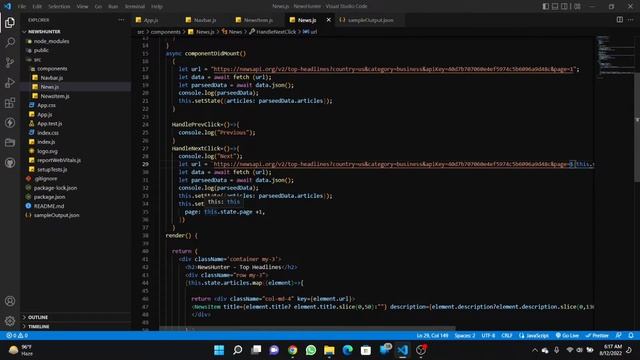
Task: Open the Accounts icon in the activity bar
Action: (x=10, y=301)
